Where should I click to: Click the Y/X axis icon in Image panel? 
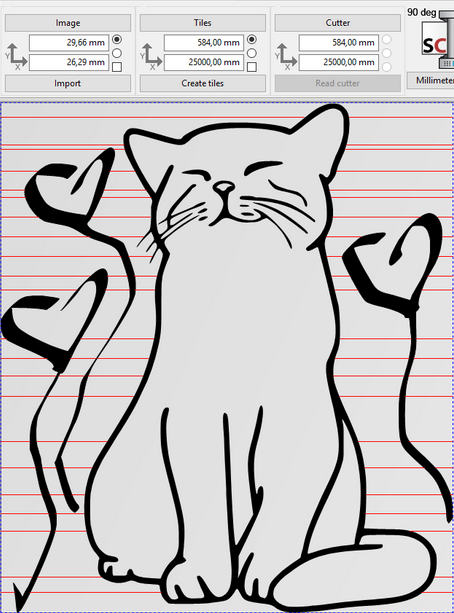point(16,57)
